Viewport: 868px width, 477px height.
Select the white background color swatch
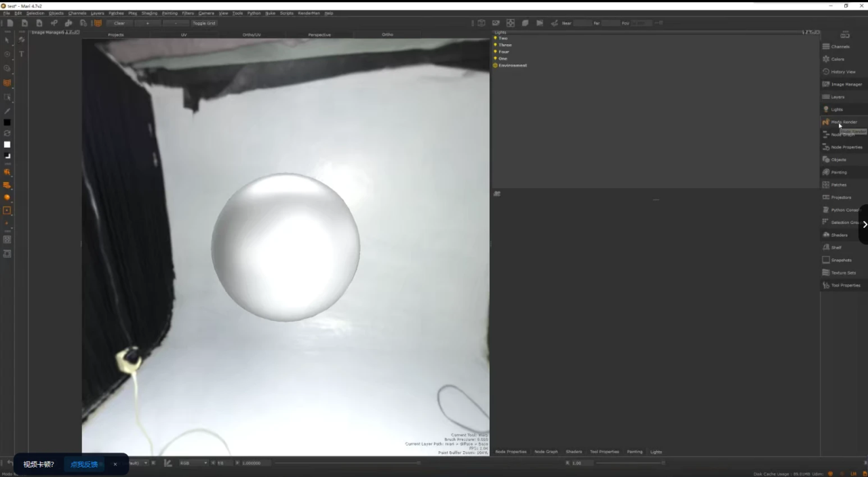(7, 145)
